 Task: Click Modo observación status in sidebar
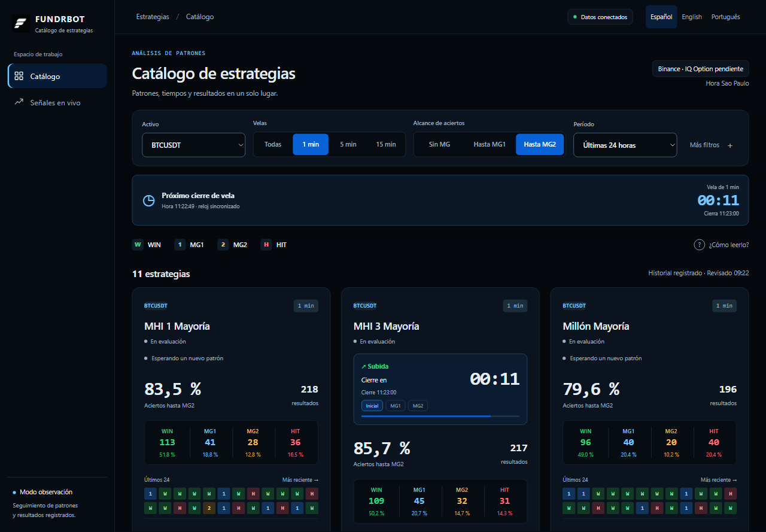[x=42, y=492]
